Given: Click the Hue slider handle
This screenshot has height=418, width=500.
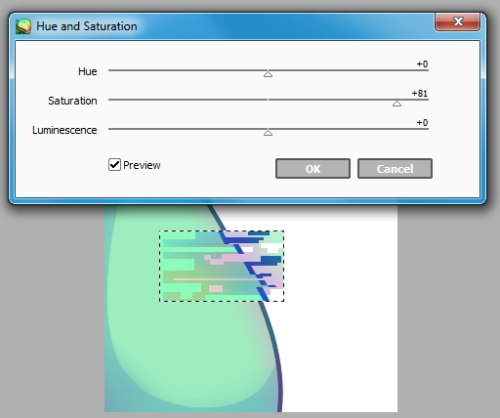Looking at the screenshot, I should coord(268,74).
